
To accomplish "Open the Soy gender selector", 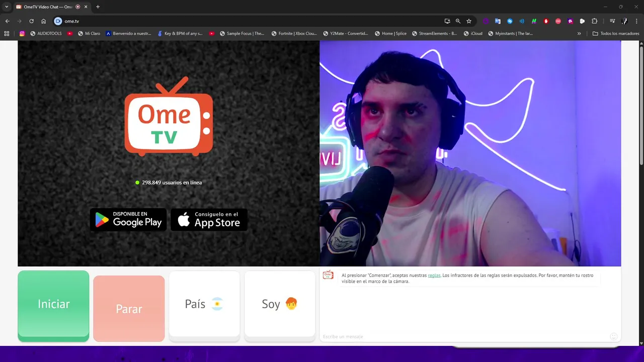I will click(x=280, y=306).
